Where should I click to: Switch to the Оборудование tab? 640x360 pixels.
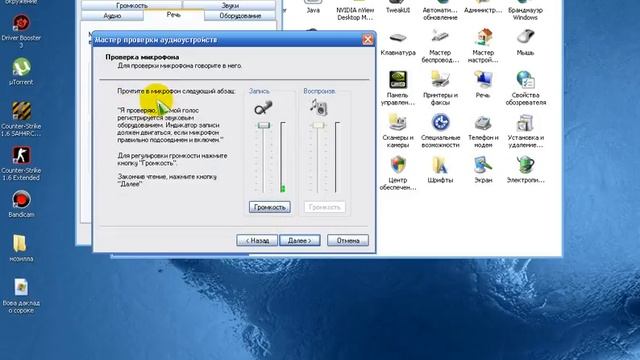click(240, 16)
